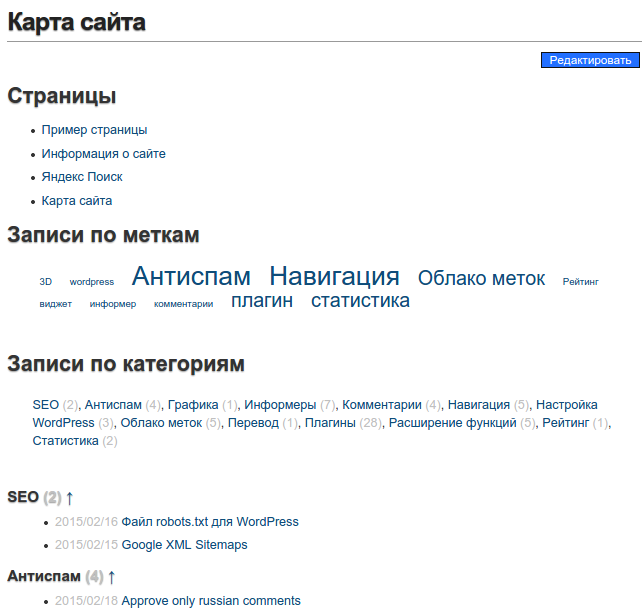Image resolution: width=644 pixels, height=613 pixels.
Task: Open the Файл robots.txt для WordPress post
Action: pos(210,522)
